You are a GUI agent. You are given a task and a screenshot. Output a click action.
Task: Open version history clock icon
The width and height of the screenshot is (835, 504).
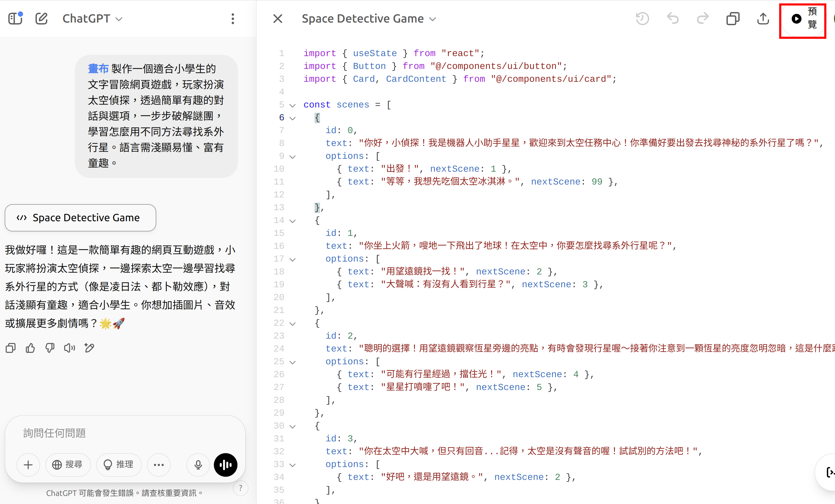(x=642, y=18)
